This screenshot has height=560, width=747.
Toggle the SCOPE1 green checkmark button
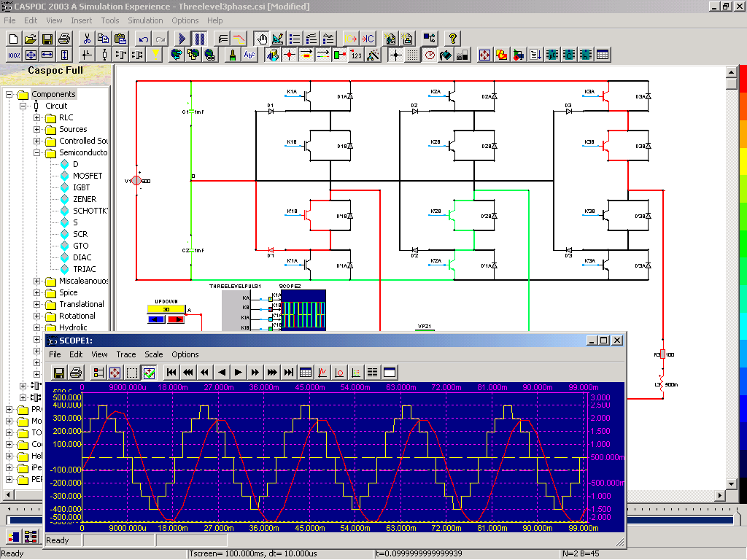149,373
